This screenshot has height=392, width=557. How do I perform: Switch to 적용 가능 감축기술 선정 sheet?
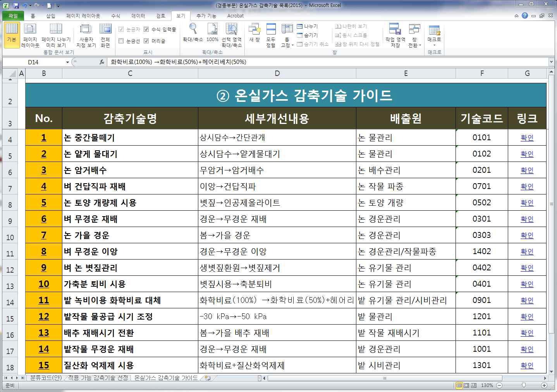(98, 378)
